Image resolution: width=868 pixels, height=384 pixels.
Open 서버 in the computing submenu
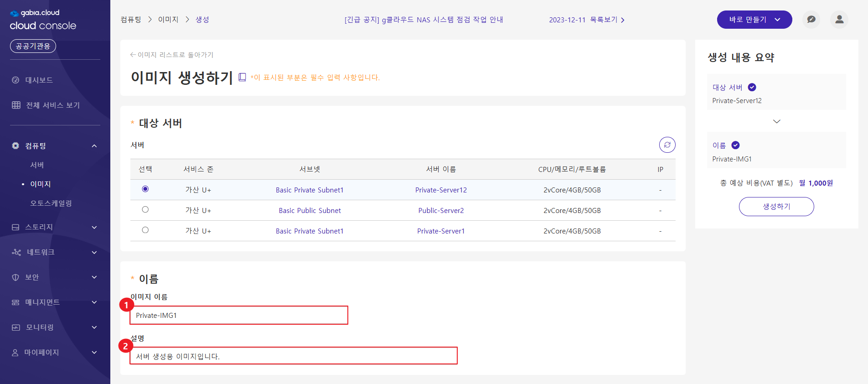pos(37,165)
